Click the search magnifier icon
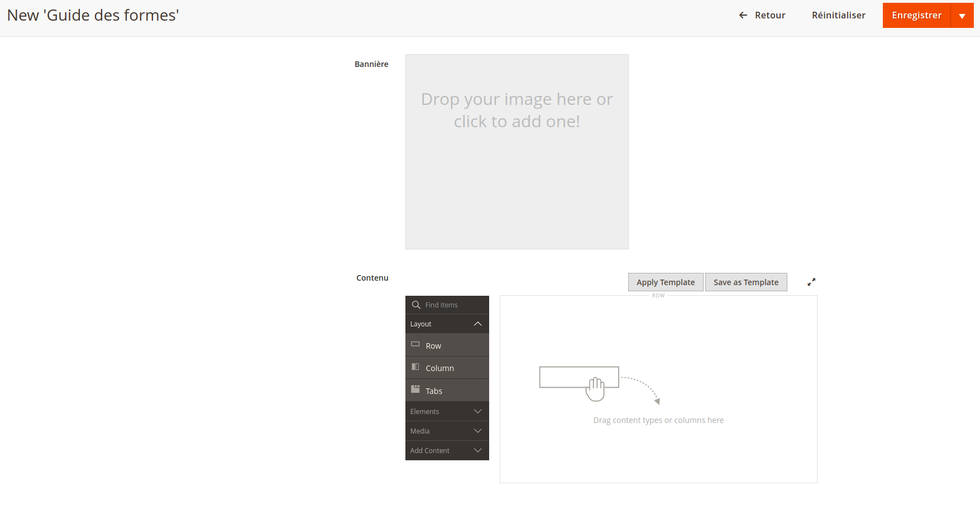The height and width of the screenshot is (505, 980). pyautogui.click(x=416, y=305)
